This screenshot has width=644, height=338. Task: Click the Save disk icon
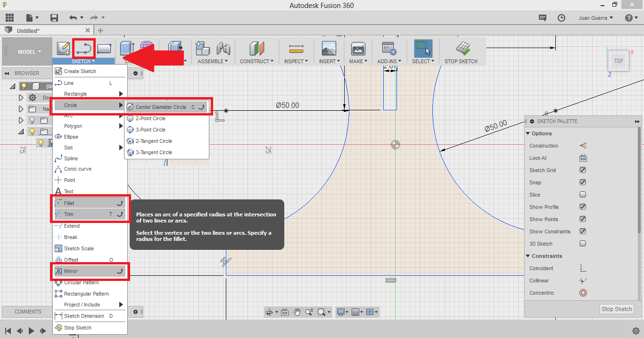click(54, 18)
